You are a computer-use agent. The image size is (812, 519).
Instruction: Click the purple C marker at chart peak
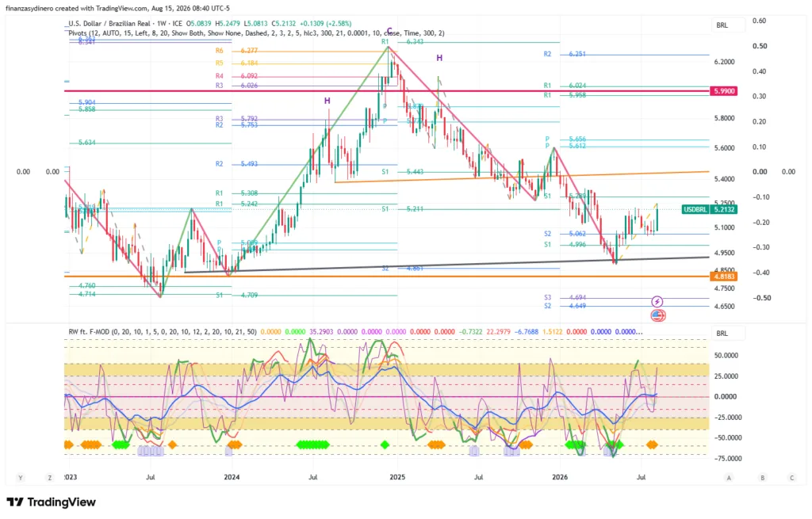tap(389, 31)
